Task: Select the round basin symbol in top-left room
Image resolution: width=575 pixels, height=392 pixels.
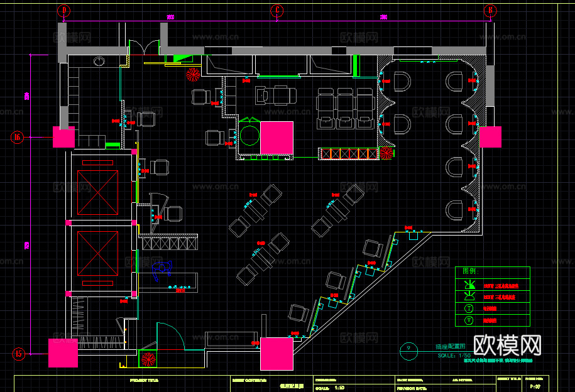Action: pyautogui.click(x=99, y=61)
